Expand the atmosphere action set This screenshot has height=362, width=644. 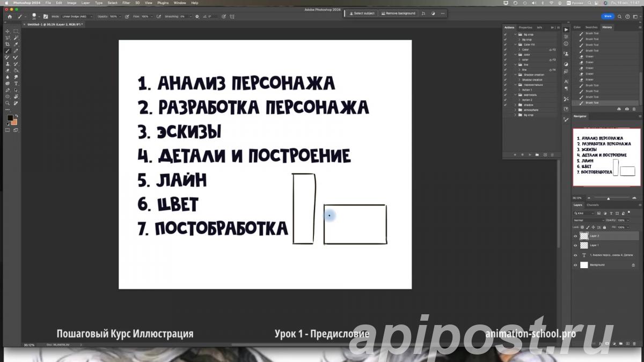click(x=515, y=110)
